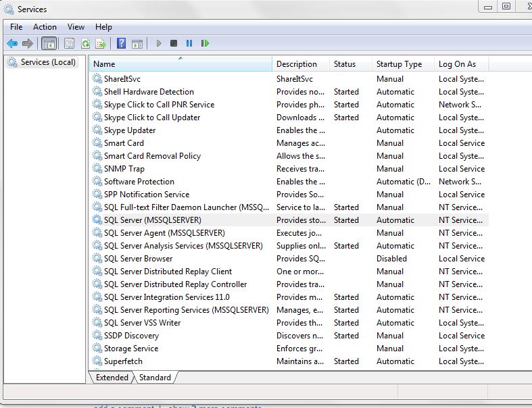Screen dimensions: 532x408
Task: Maximize the Services window
Action: pyautogui.click(x=506, y=7)
